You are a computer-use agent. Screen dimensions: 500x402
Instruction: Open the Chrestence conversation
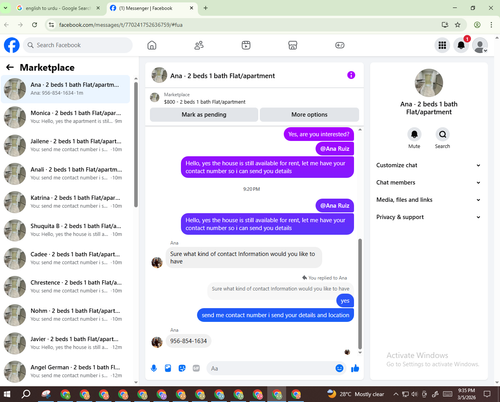pyautogui.click(x=66, y=287)
